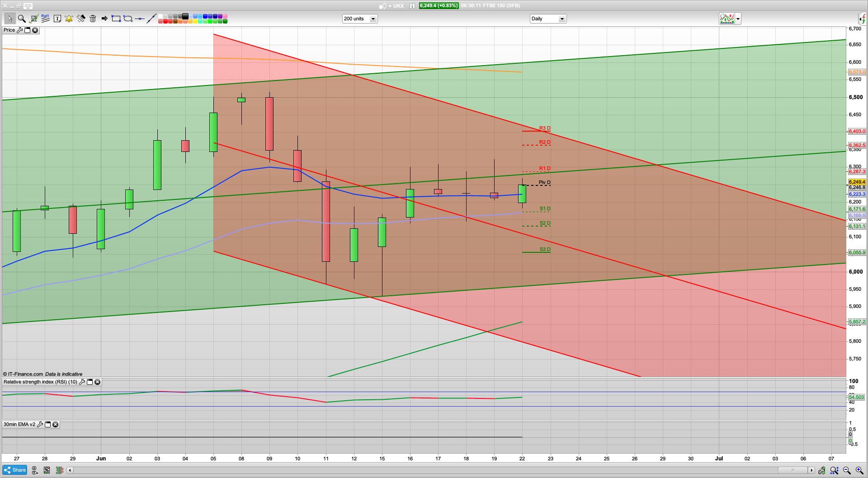Choose the text annotation tool
The image size is (868, 478).
click(57, 19)
